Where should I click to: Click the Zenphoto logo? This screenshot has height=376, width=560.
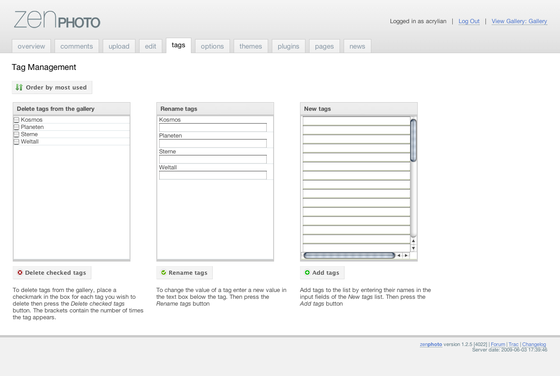point(57,20)
